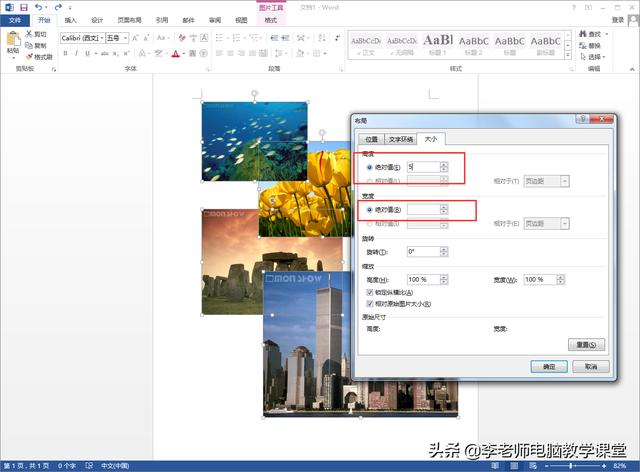This screenshot has height=472, width=640.
Task: Click the Redo arrow icon
Action: (x=58, y=7)
